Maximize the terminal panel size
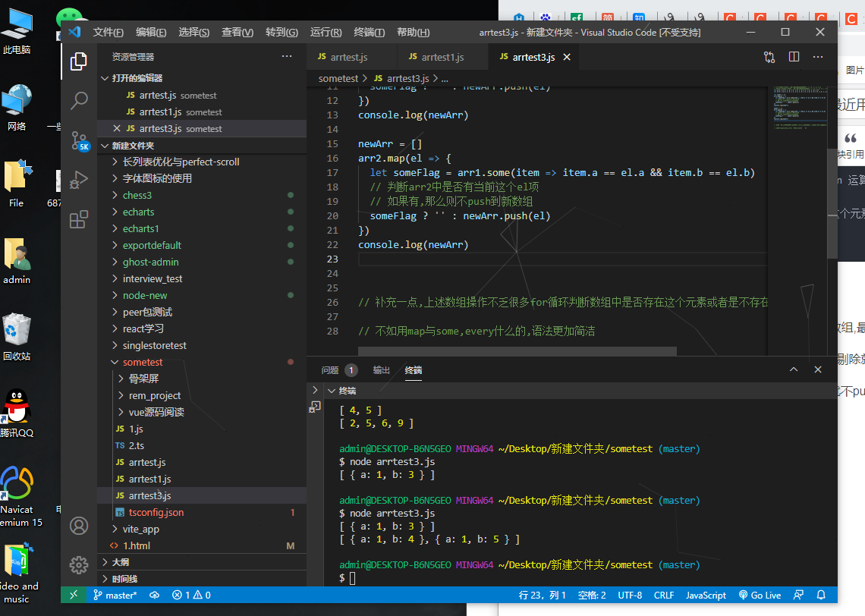Screen dimensions: 865x616 (x=793, y=369)
